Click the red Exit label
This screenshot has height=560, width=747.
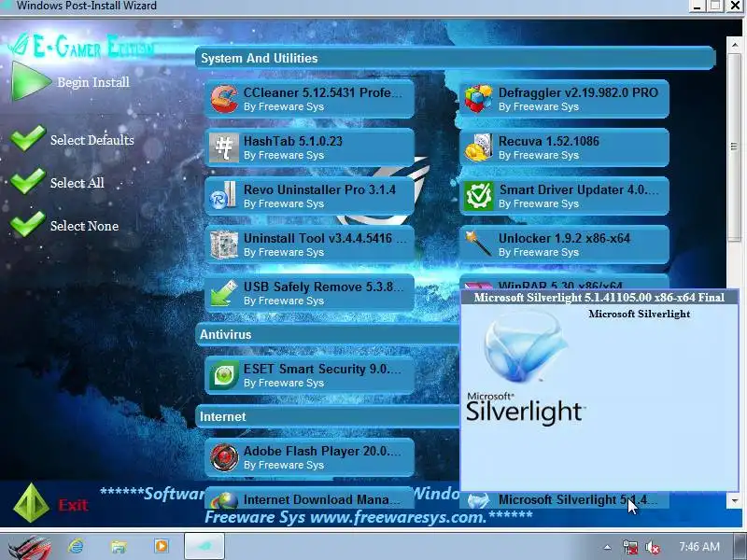[73, 505]
